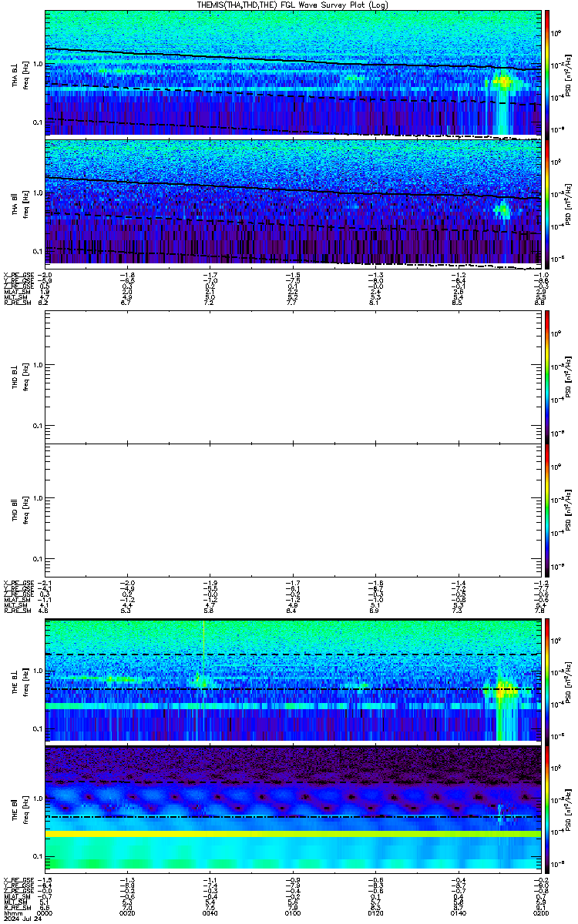The image size is (578, 924).
Task: Click the 0120 time tick label
Action: (x=375, y=912)
